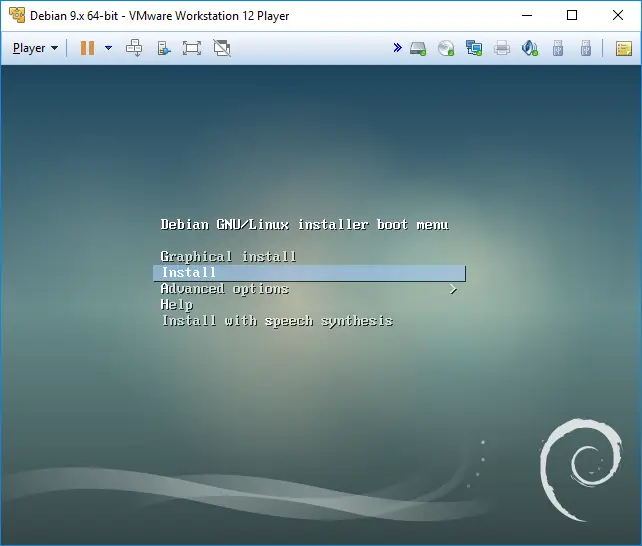The height and width of the screenshot is (546, 642).
Task: Select Graphical install boot option
Action: [x=228, y=257]
